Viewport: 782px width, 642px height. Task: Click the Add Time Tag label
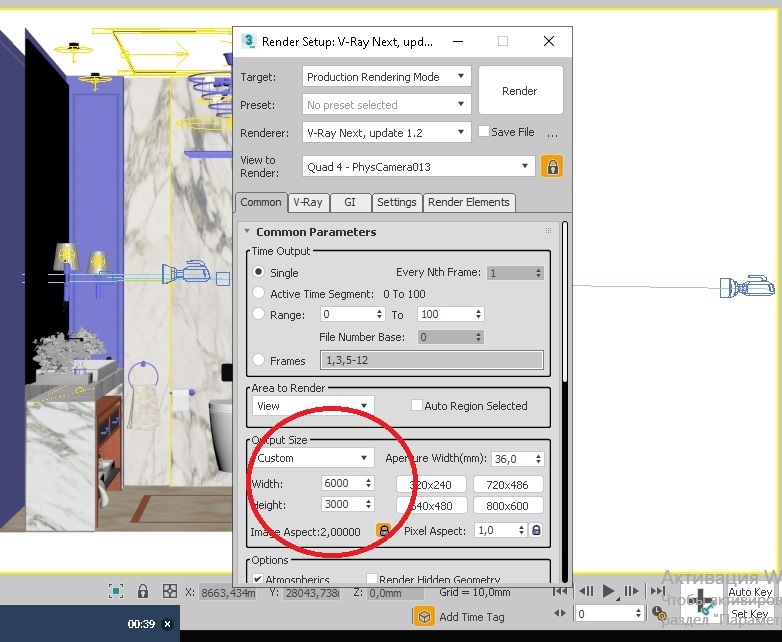coord(472,617)
